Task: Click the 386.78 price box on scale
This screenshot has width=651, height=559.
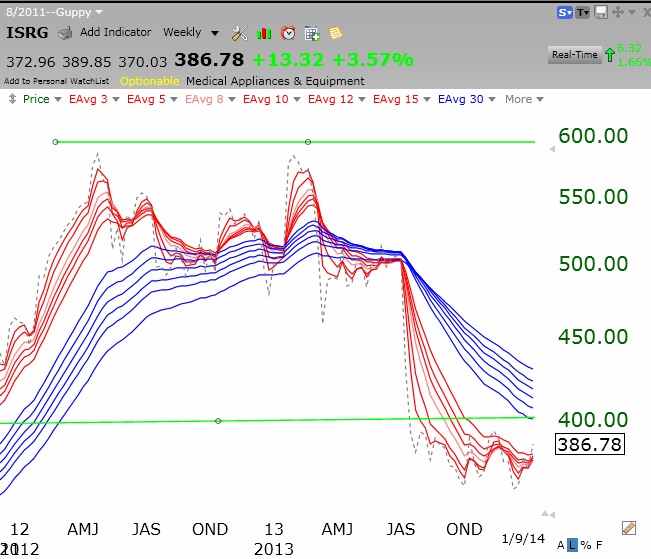Action: (590, 444)
